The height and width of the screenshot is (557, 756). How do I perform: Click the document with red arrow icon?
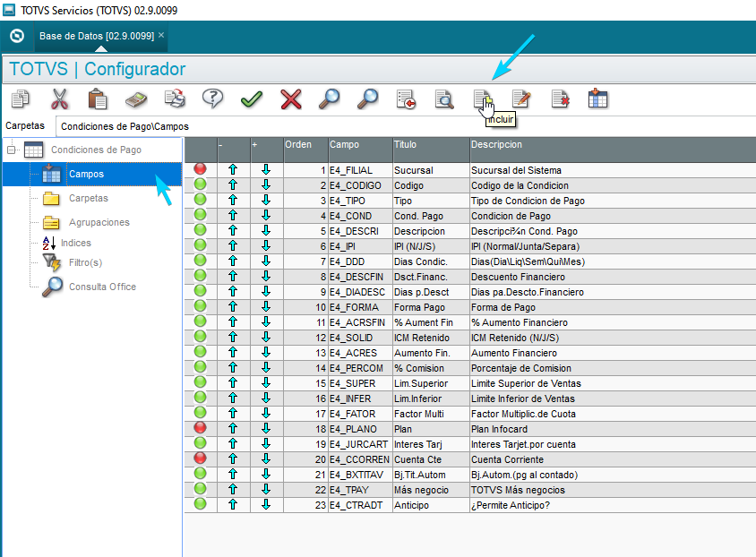point(406,99)
